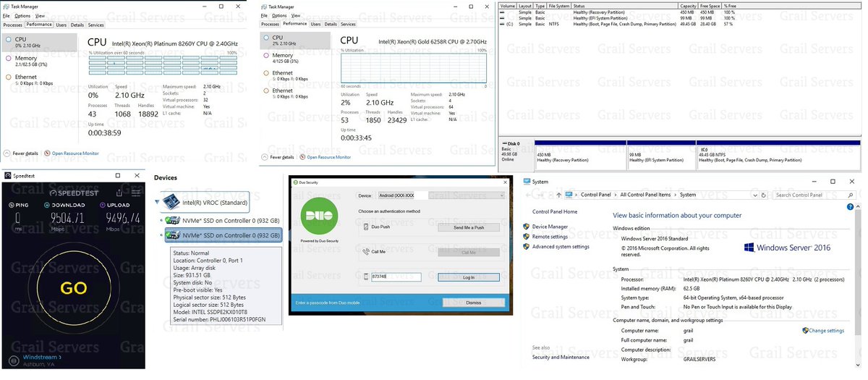Click the Speedtest logo

[72, 192]
